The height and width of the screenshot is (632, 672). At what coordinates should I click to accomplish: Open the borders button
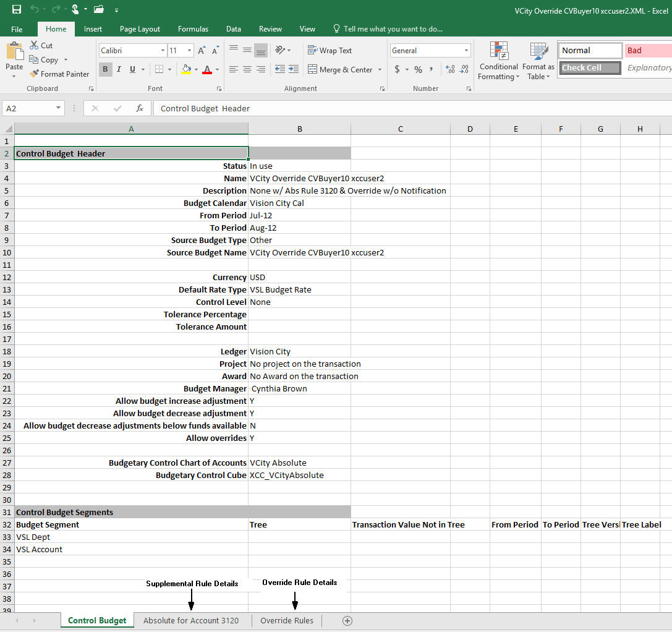click(x=159, y=69)
